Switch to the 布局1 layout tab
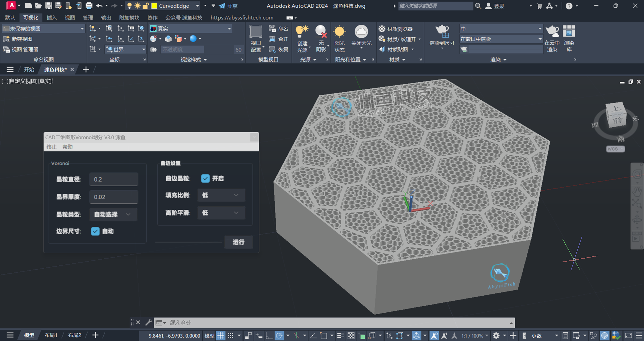 pyautogui.click(x=51, y=336)
